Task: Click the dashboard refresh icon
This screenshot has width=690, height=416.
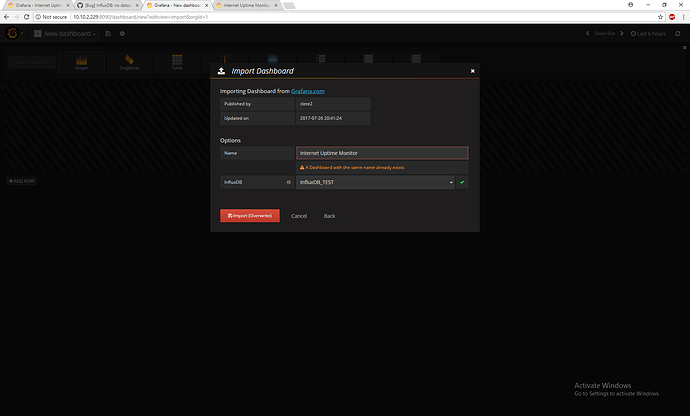Action: 678,33
